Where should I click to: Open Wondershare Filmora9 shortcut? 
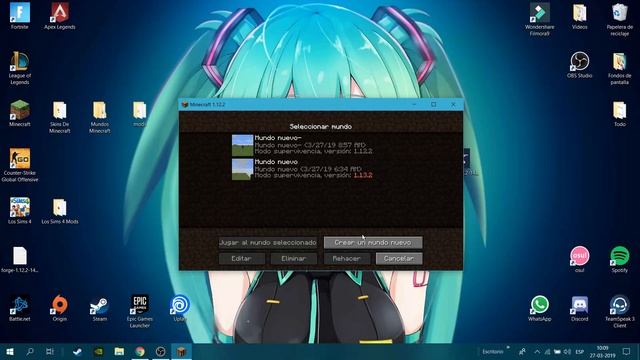[540, 19]
